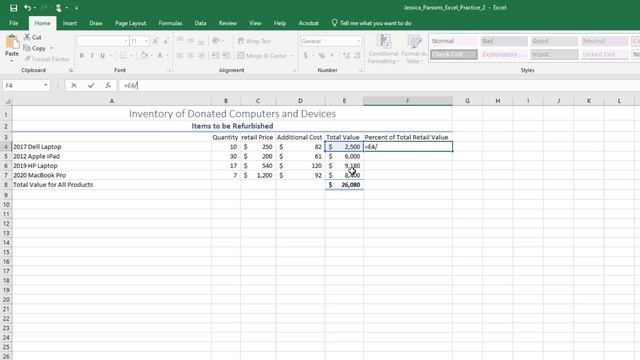This screenshot has height=360, width=640.
Task: Expand the Name Box dropdown arrow
Action: pos(46,85)
